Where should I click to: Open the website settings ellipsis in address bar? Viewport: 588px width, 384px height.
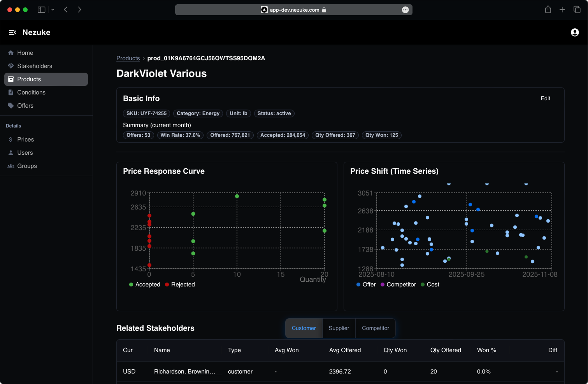tap(405, 10)
